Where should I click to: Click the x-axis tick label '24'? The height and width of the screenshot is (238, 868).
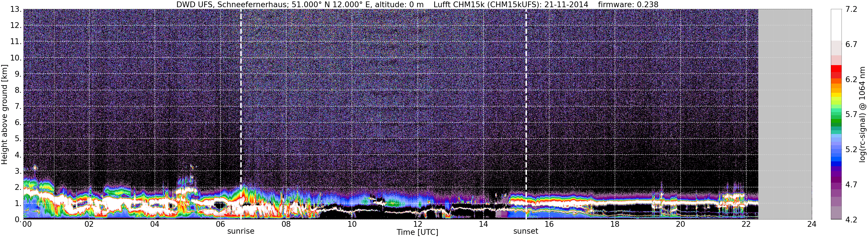811,224
